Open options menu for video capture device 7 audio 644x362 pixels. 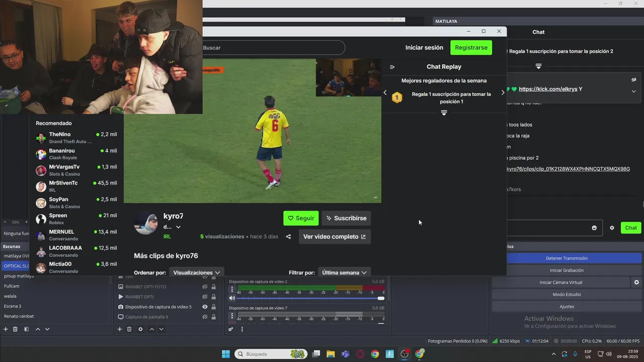(x=232, y=316)
